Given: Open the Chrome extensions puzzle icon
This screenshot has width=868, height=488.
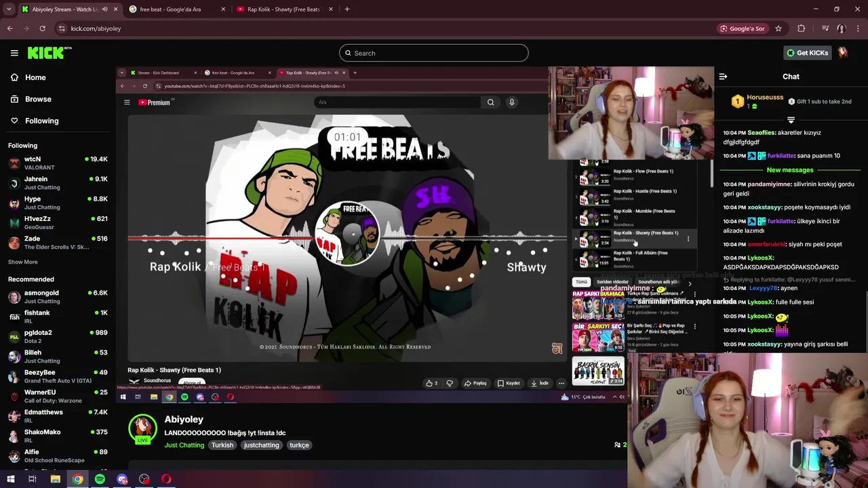Looking at the screenshot, I should (x=802, y=28).
